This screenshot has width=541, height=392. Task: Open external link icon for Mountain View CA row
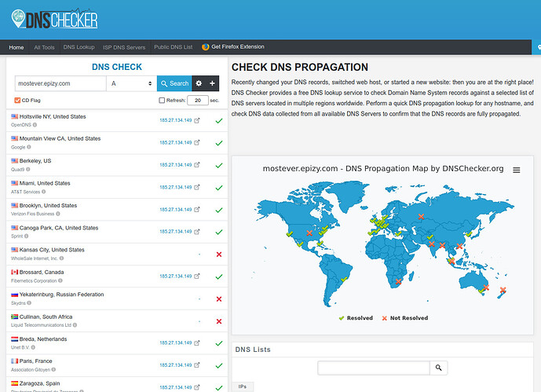pyautogui.click(x=196, y=142)
